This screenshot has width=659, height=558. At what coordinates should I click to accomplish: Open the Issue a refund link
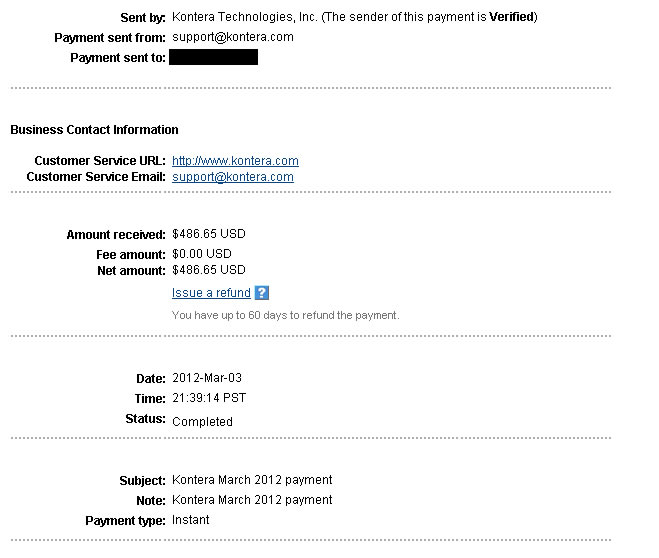pyautogui.click(x=211, y=293)
